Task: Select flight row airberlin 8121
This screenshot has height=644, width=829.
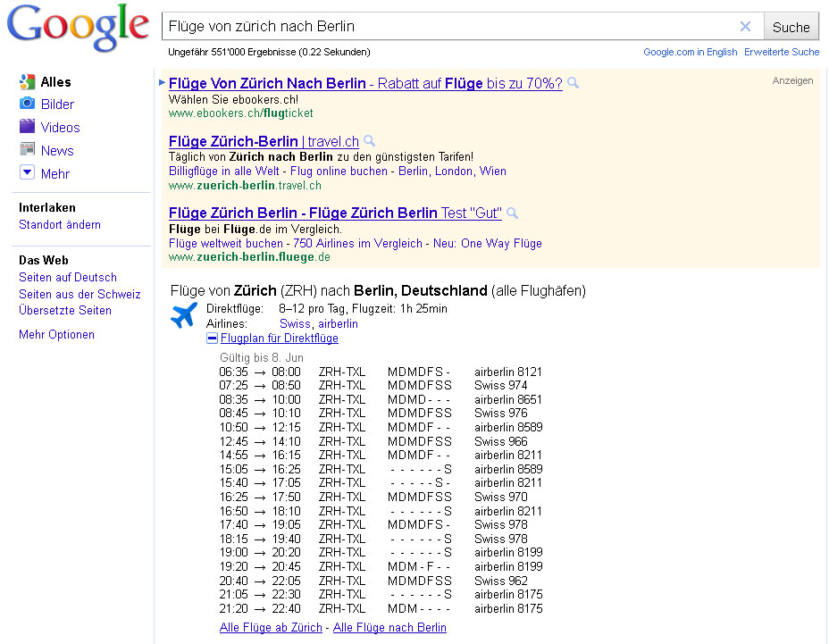Action: click(381, 372)
